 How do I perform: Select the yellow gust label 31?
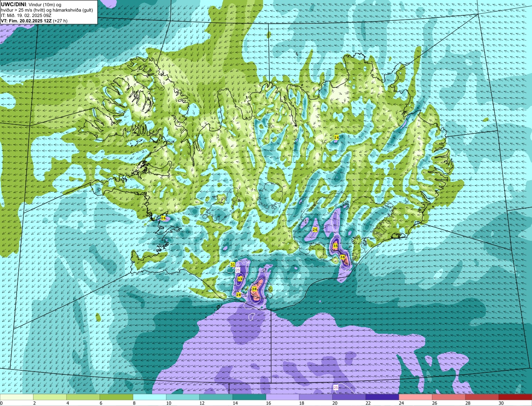[x=233, y=264]
